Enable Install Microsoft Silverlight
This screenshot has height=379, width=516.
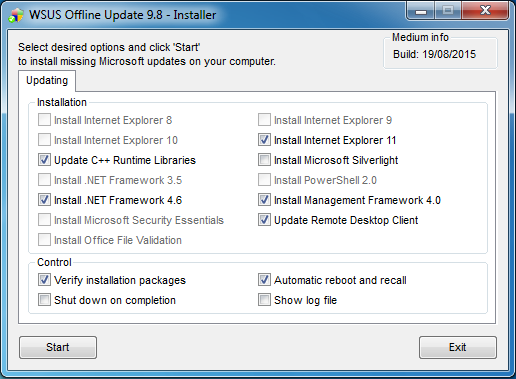click(x=264, y=160)
